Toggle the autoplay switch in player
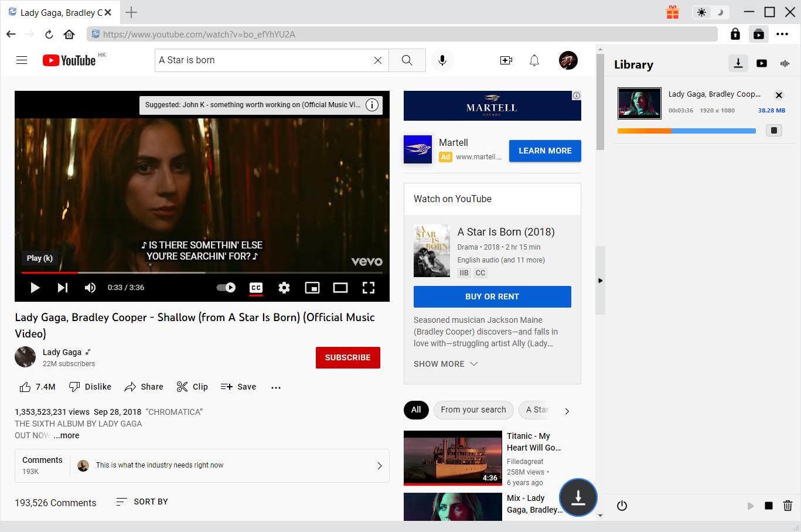Viewport: 801px width, 532px height. click(226, 287)
